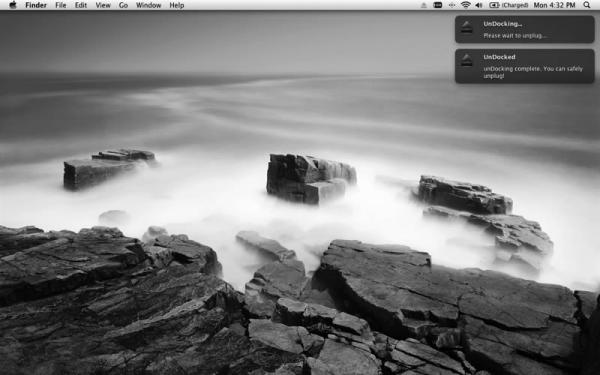Click the "(Charged)" battery text
The width and height of the screenshot is (600, 375).
[515, 5]
